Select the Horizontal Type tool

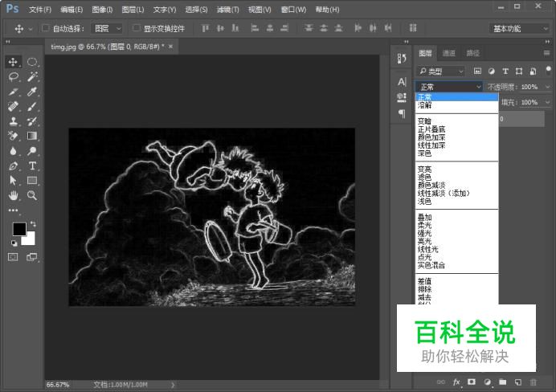32,165
